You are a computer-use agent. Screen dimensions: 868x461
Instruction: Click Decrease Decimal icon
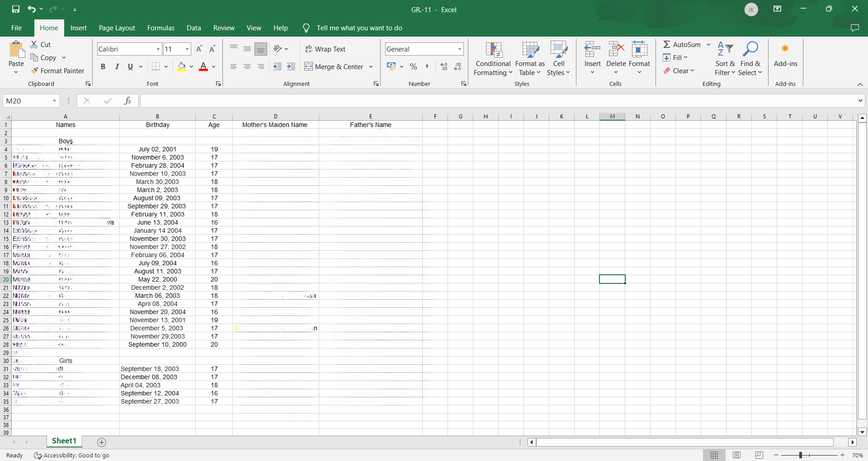click(x=458, y=66)
